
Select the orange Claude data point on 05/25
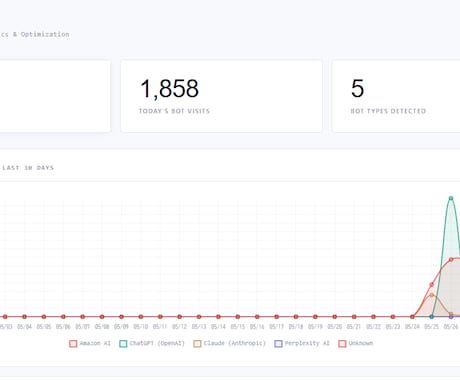(432, 295)
